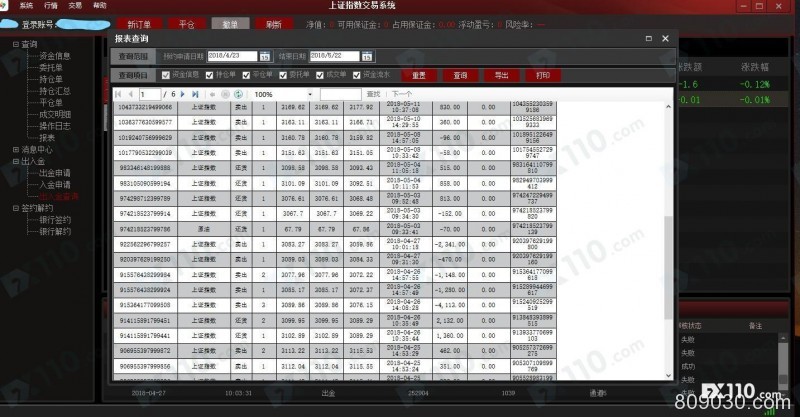This screenshot has width=800, height=417.
Task: Jump to last report page
Action: (x=195, y=94)
